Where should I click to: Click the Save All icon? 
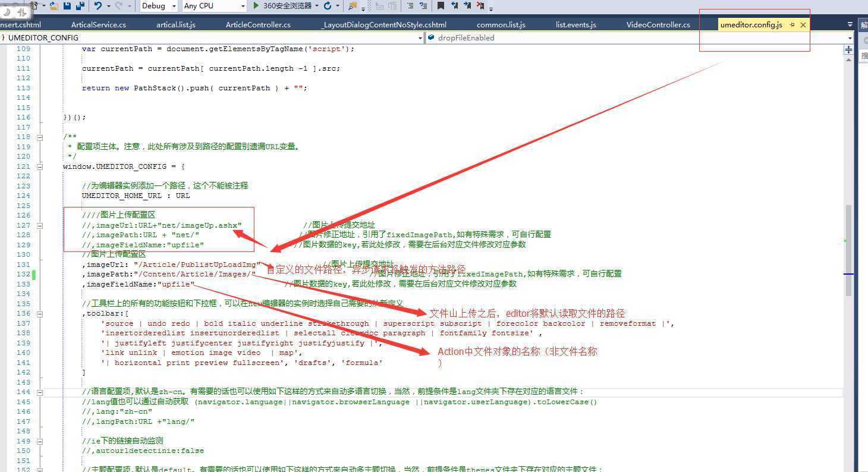[x=80, y=5]
